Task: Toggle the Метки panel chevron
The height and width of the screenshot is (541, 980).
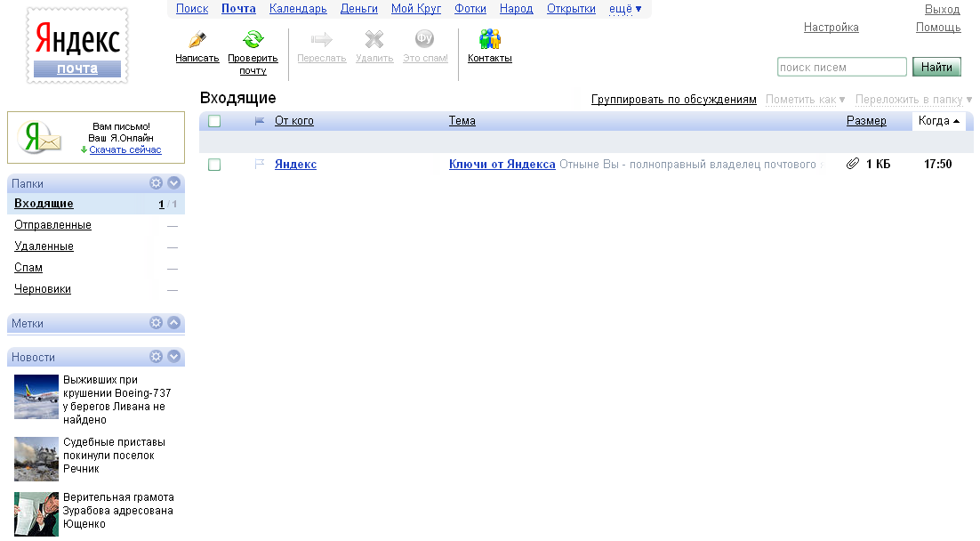Action: point(173,323)
